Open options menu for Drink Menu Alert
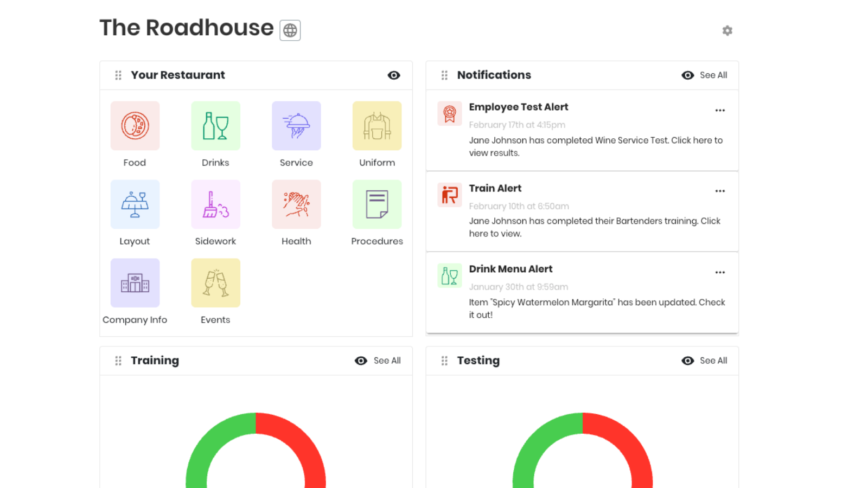The image size is (868, 488). (720, 272)
